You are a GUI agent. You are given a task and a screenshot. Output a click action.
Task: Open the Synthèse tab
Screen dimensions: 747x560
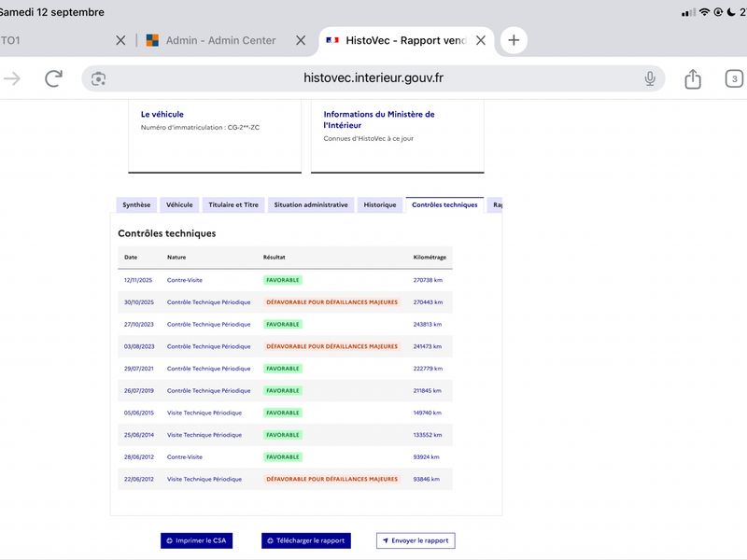[x=136, y=204]
